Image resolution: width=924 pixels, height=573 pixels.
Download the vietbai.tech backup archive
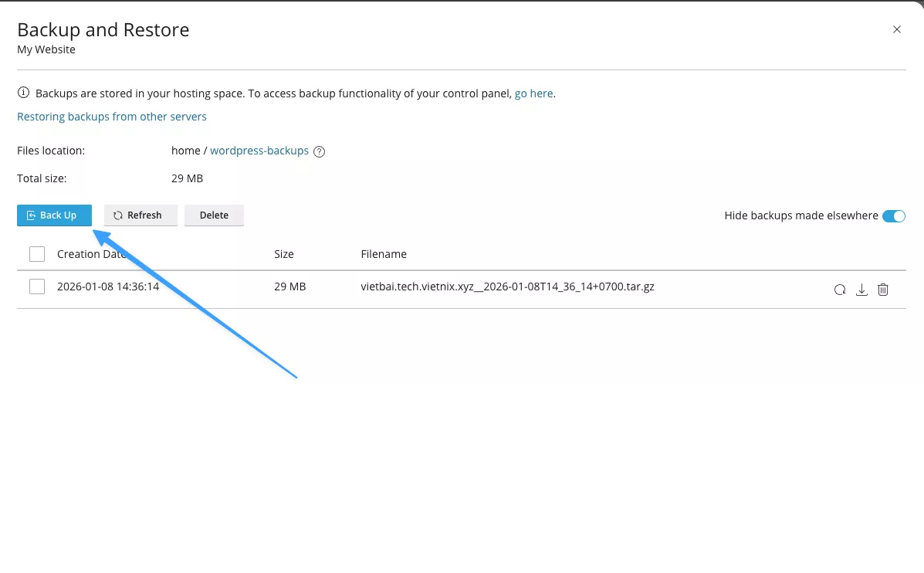point(861,290)
